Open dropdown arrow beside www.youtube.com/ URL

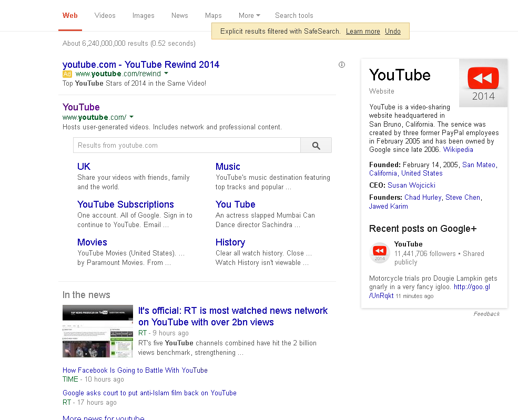tap(131, 117)
